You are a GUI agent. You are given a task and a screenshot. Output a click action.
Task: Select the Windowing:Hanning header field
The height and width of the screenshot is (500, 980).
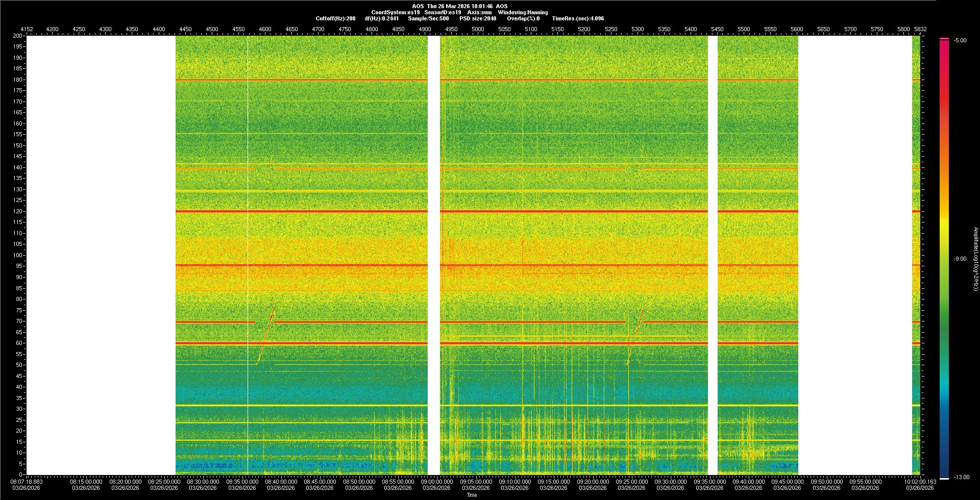point(523,12)
